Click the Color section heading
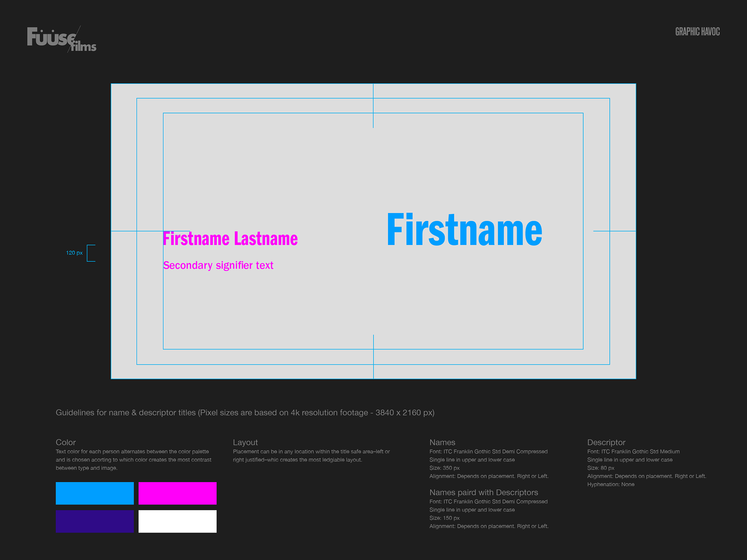747x560 pixels. click(65, 442)
